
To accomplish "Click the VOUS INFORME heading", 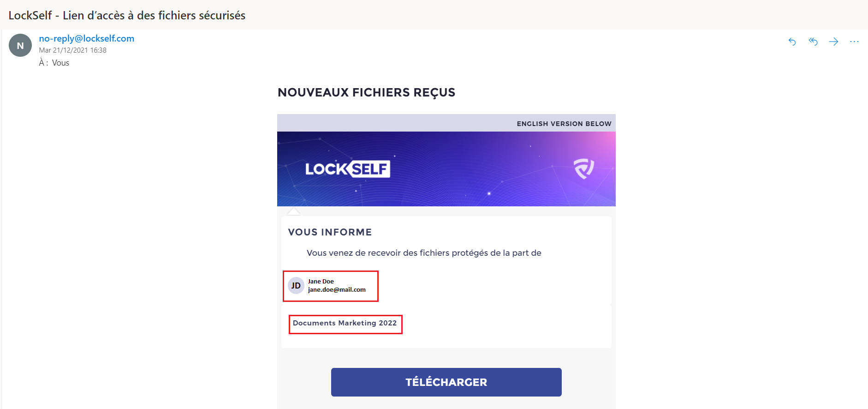I will click(x=330, y=232).
